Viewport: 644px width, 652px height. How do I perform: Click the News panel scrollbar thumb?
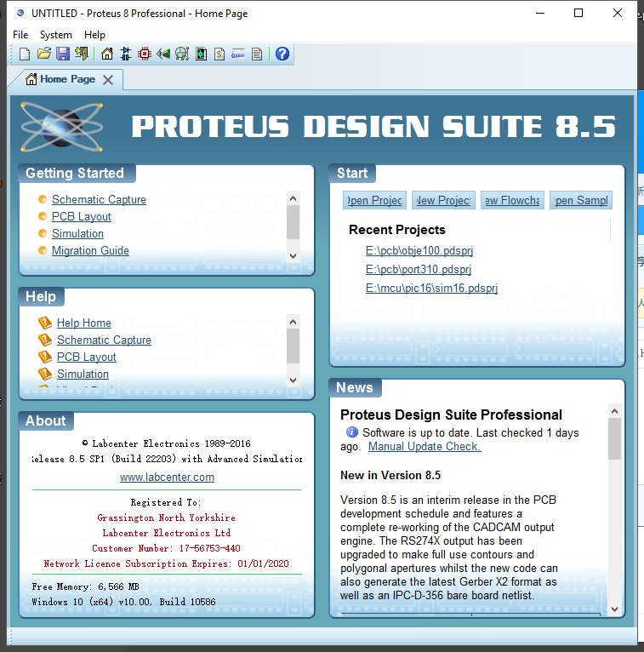pos(614,438)
